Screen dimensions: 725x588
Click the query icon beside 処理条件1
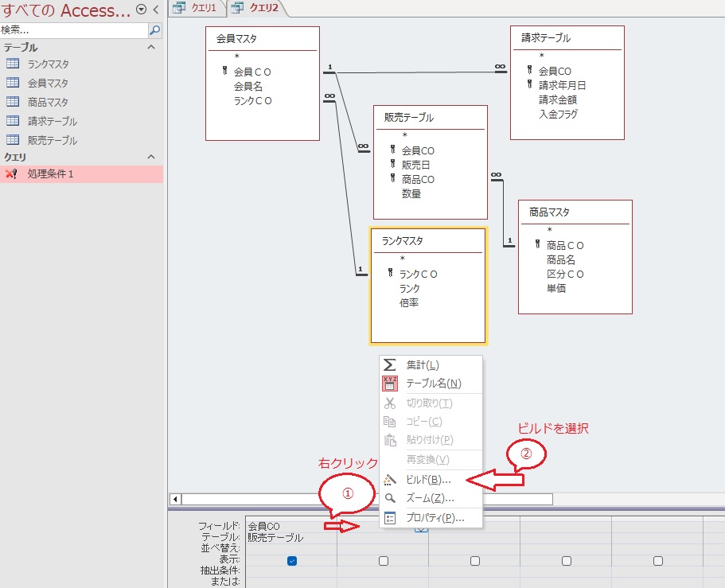pos(11,173)
